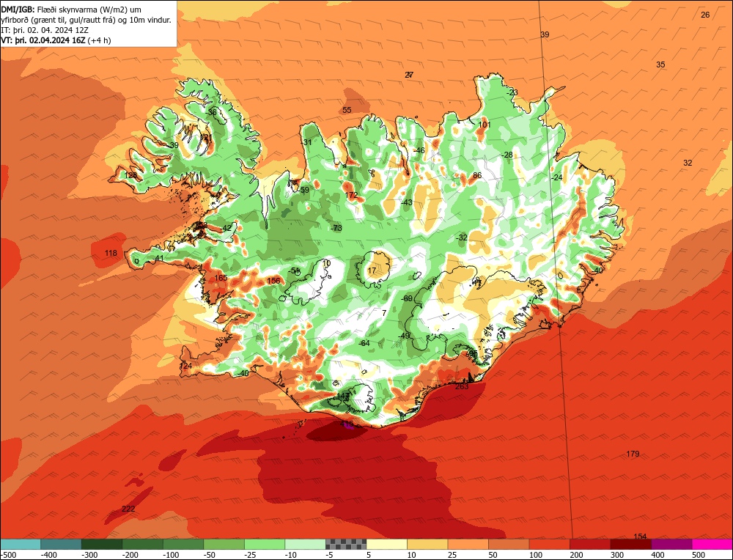The width and height of the screenshot is (733, 560).
Task: Click the dark teal legend swatch right of -400
Action: [x=62, y=544]
